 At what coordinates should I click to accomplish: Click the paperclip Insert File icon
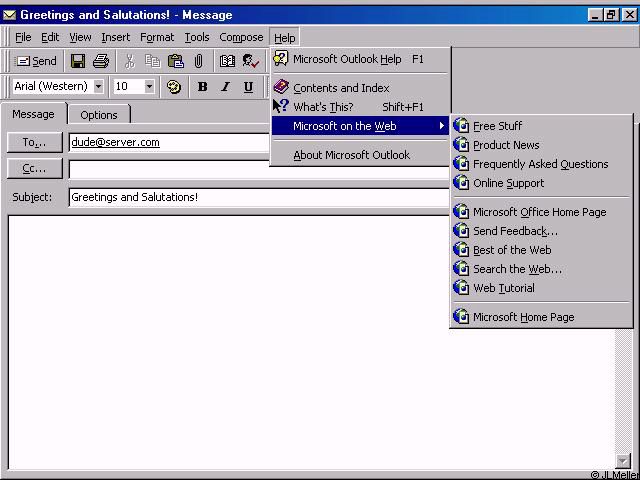coord(199,62)
